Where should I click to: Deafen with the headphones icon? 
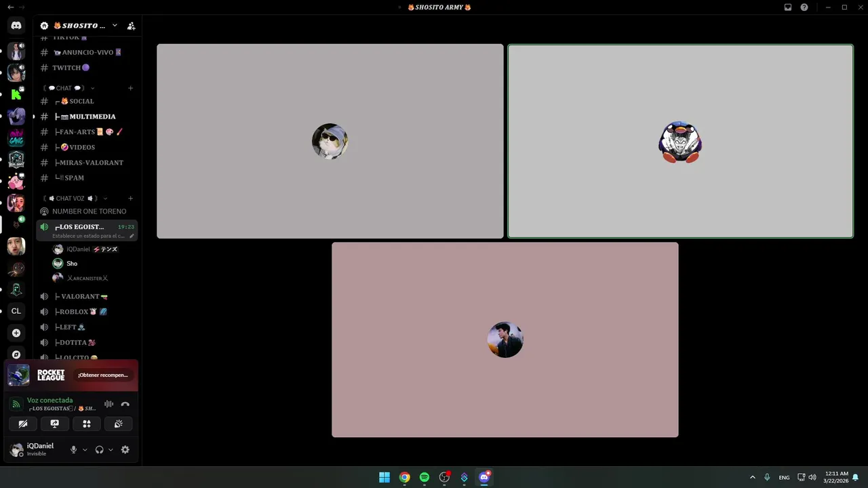(100, 449)
